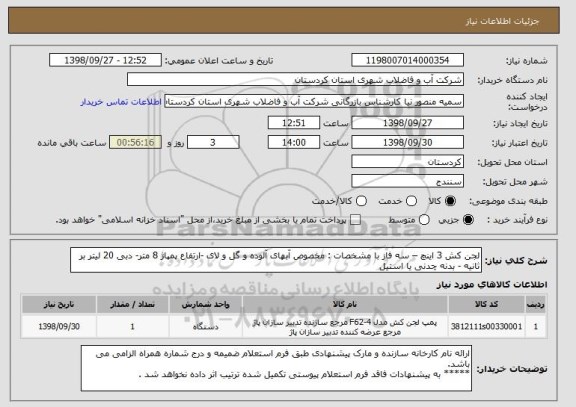Image resolution: width=576 pixels, height=407 pixels.
Task: Select the کالا radio button
Action: [450, 201]
